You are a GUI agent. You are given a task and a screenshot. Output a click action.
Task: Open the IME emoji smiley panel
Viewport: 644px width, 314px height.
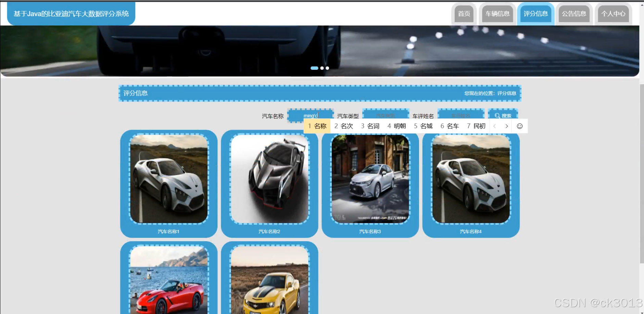pyautogui.click(x=520, y=126)
